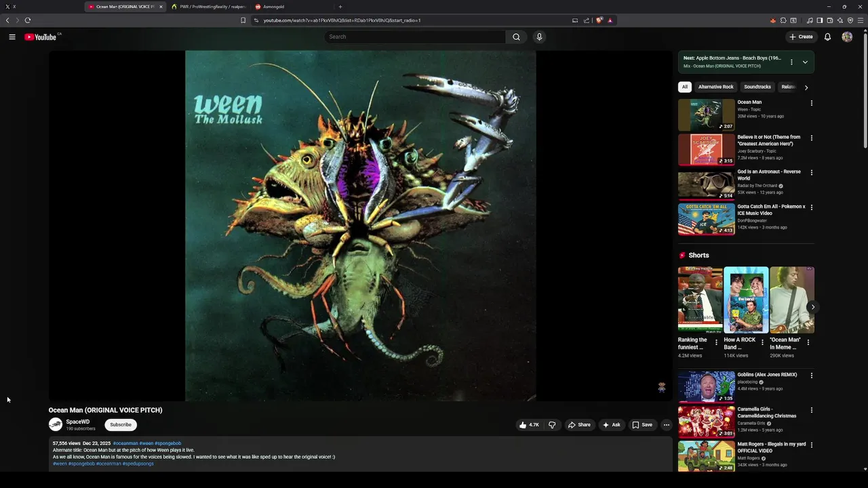Open the #spedupsongs hashtag link
Viewport: 868px width, 488px height.
coord(138,464)
